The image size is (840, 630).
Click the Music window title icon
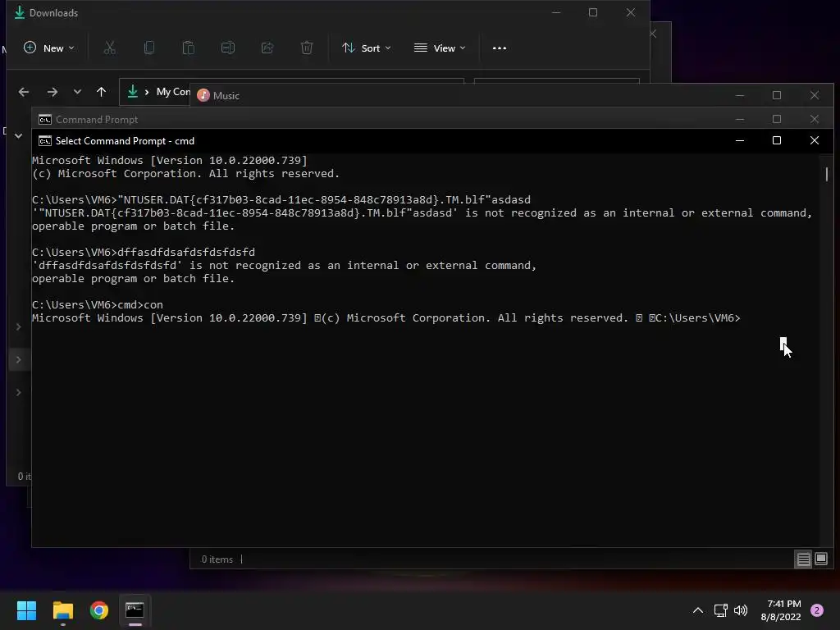tap(203, 95)
